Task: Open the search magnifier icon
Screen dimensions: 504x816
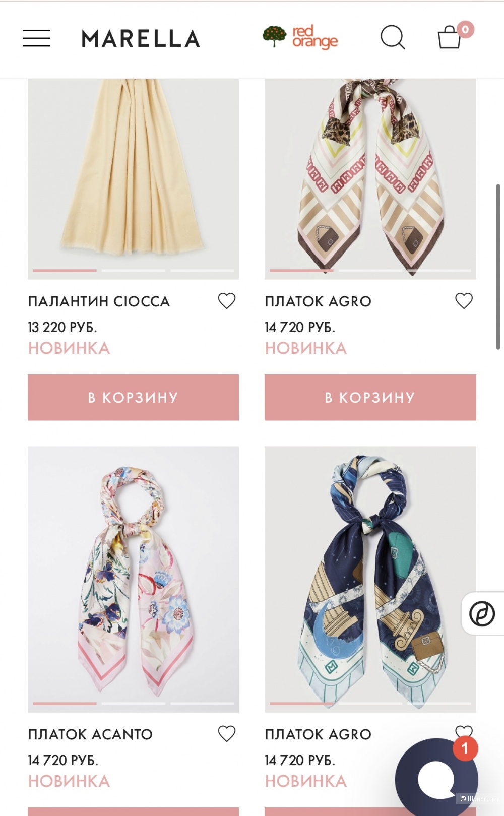Action: (x=393, y=37)
